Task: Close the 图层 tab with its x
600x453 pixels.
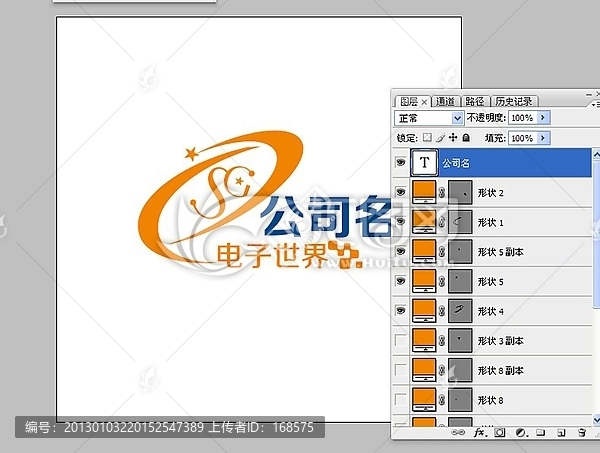Action: 424,102
